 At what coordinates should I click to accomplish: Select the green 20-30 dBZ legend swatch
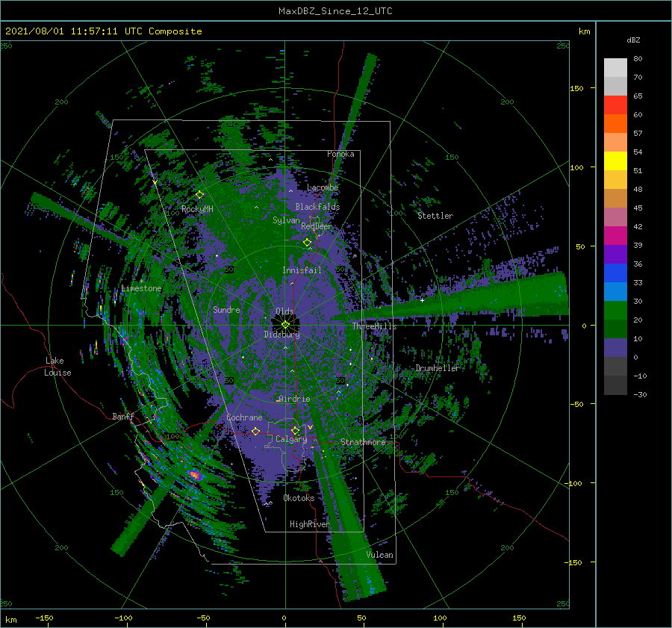(x=615, y=311)
